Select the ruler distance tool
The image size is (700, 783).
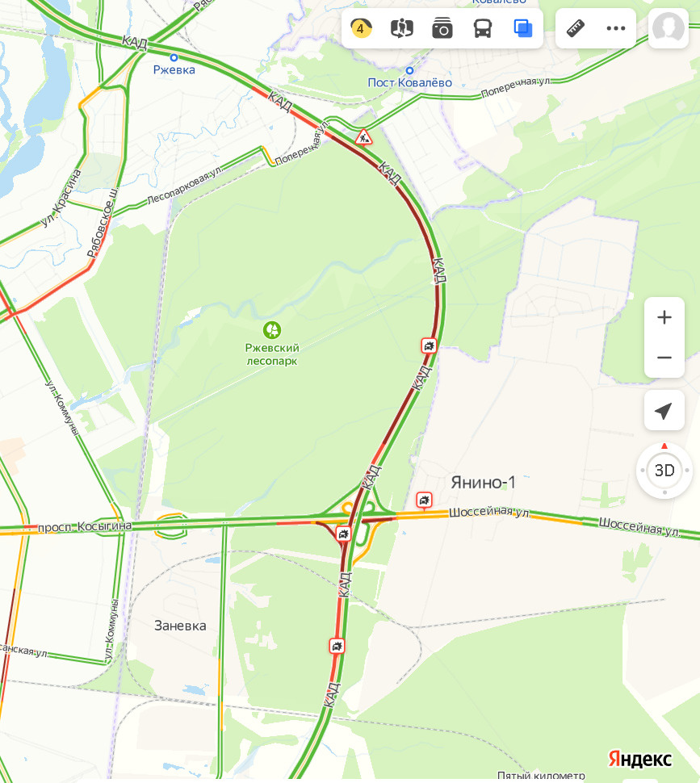576,28
